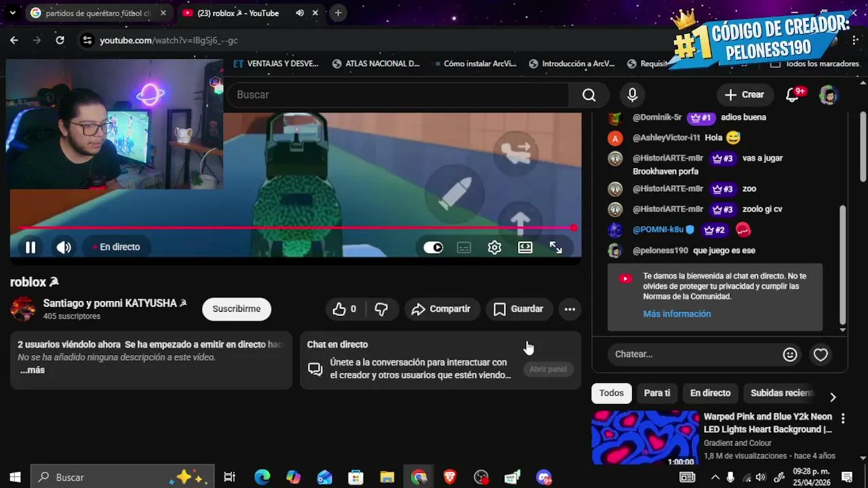Click the @peloness190 chat username
This screenshot has width=868, height=488.
point(660,250)
